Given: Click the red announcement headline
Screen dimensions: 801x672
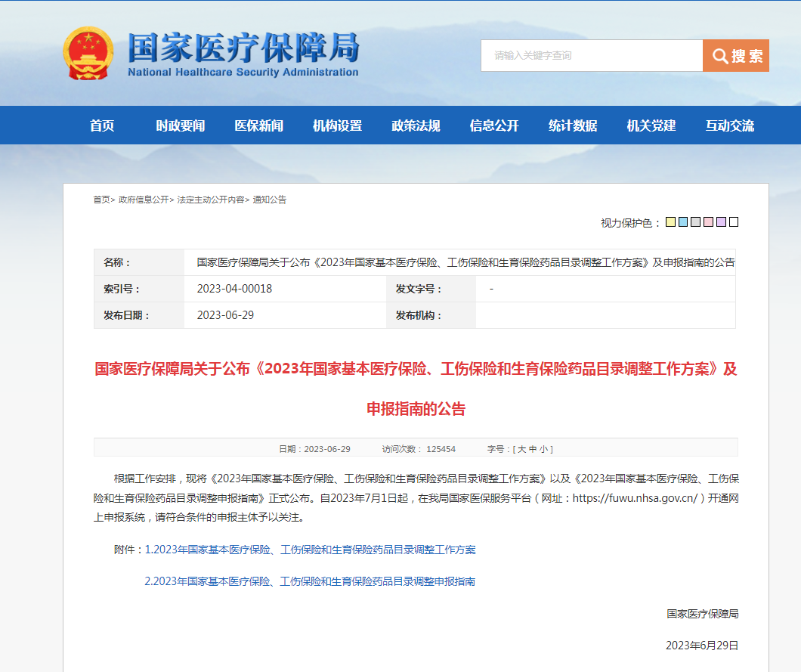Looking at the screenshot, I should (416, 389).
